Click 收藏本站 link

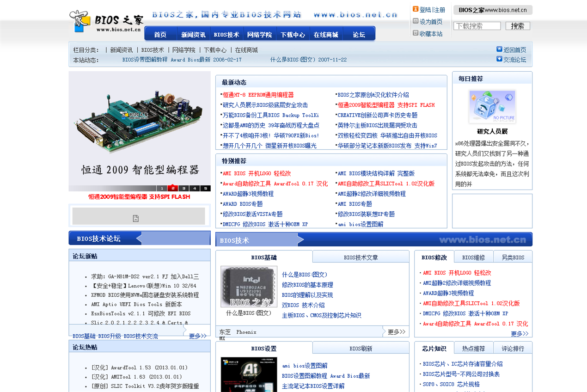[431, 34]
